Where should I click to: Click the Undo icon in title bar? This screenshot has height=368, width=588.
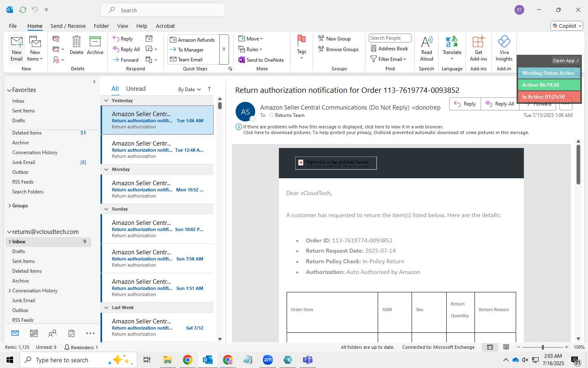(x=35, y=9)
